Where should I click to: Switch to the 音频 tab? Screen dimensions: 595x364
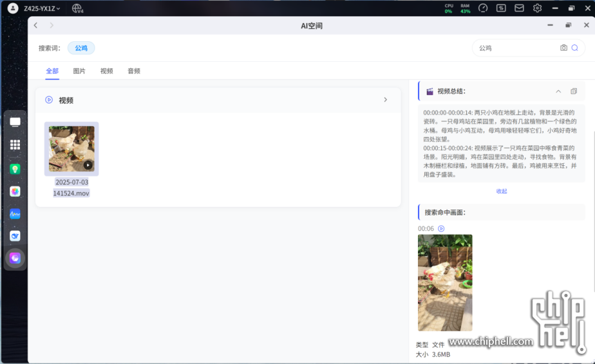(x=134, y=71)
